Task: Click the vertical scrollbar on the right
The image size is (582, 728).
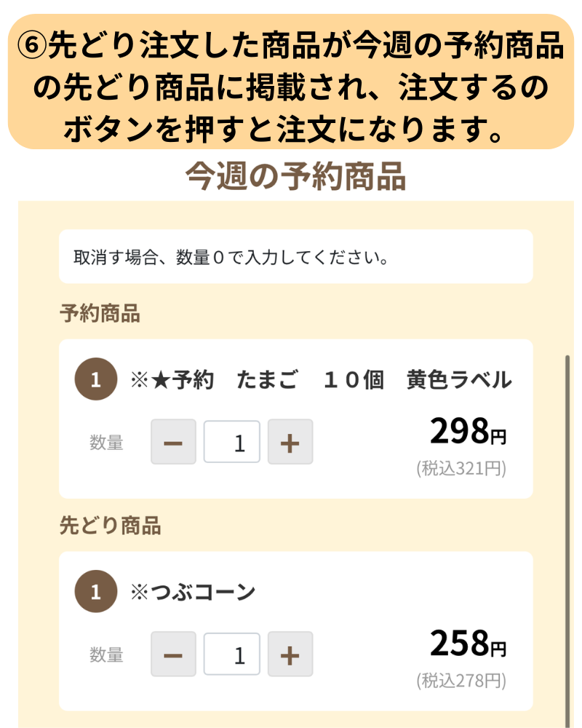Action: click(x=567, y=539)
